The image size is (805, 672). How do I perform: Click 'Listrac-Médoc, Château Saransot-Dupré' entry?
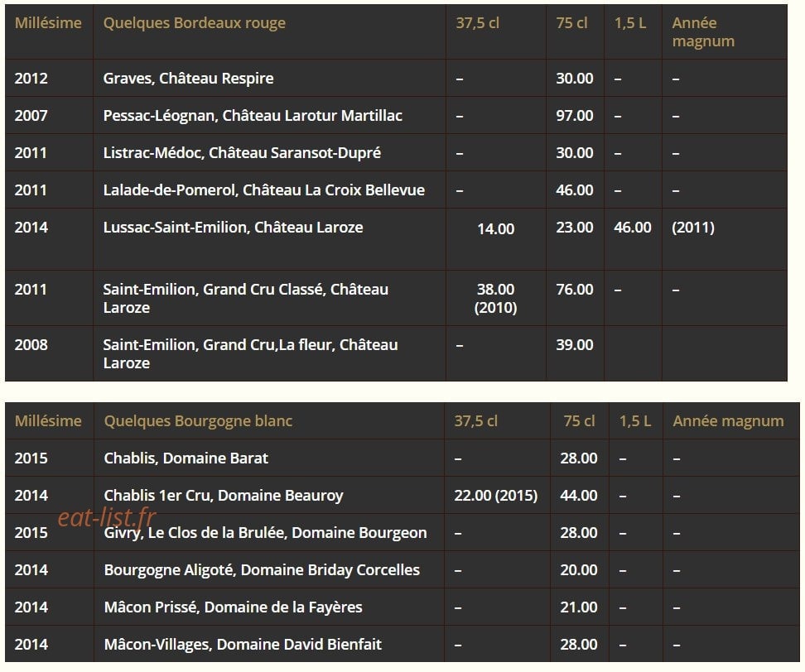[242, 153]
